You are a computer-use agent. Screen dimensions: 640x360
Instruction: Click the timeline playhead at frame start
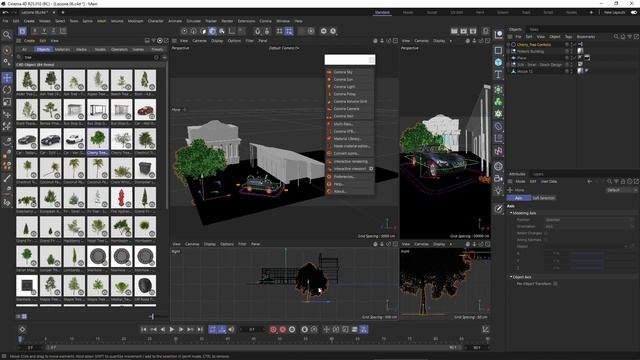tap(20, 339)
